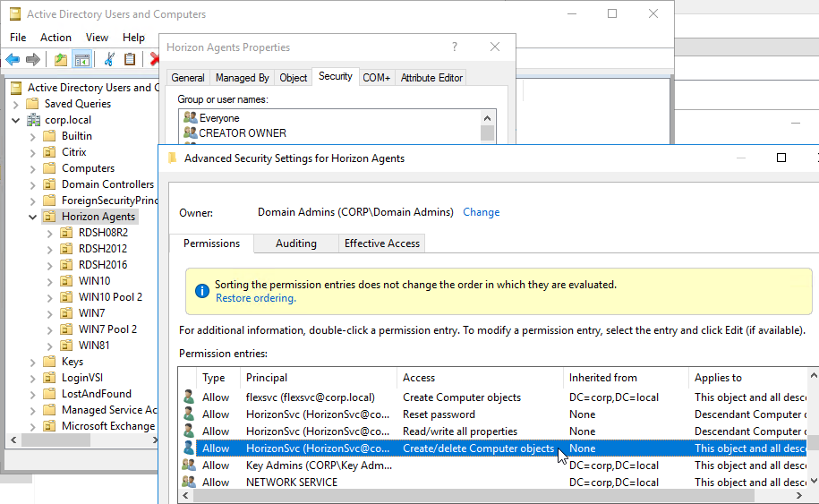Screen dimensions: 819x504
Task: Click the Up one level folder icon
Action: [61, 60]
